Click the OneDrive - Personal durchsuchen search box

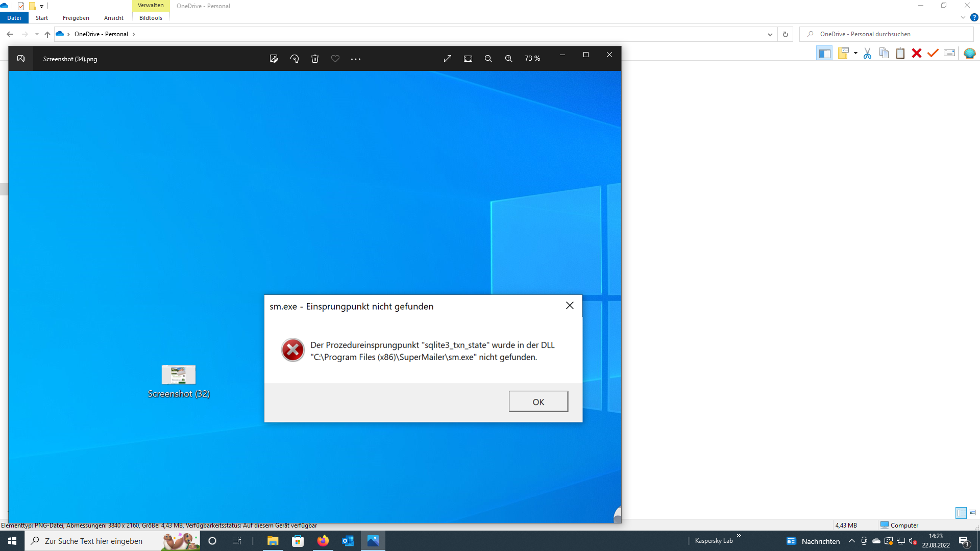click(x=887, y=34)
